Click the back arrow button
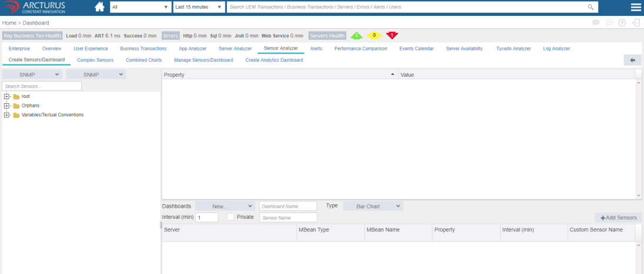The height and width of the screenshot is (274, 644). click(632, 60)
